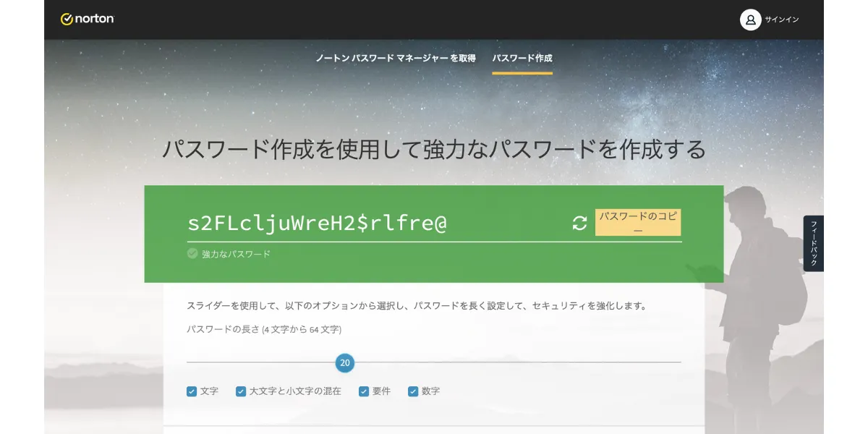This screenshot has height=434, width=868.
Task: Toggle the 大文字と小文字の混在 checkbox
Action: (x=241, y=391)
